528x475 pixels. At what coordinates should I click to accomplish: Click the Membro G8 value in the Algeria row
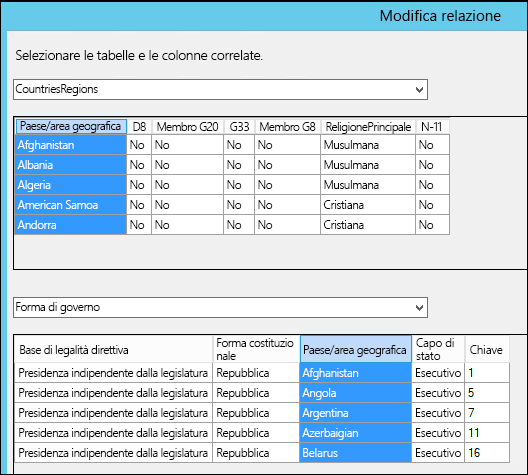click(x=288, y=185)
